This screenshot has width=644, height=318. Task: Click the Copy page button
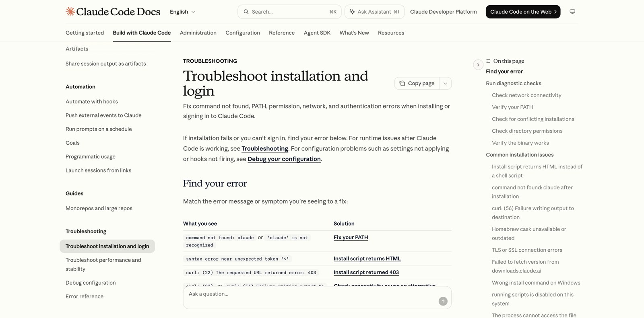(417, 83)
